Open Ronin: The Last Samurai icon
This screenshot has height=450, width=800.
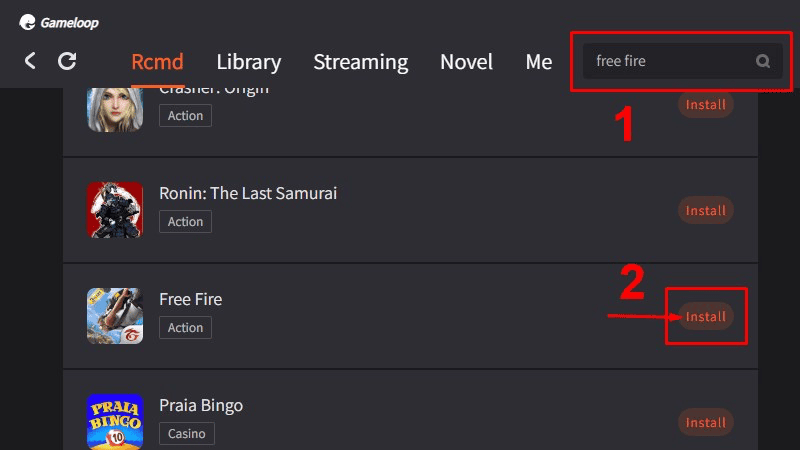115,210
